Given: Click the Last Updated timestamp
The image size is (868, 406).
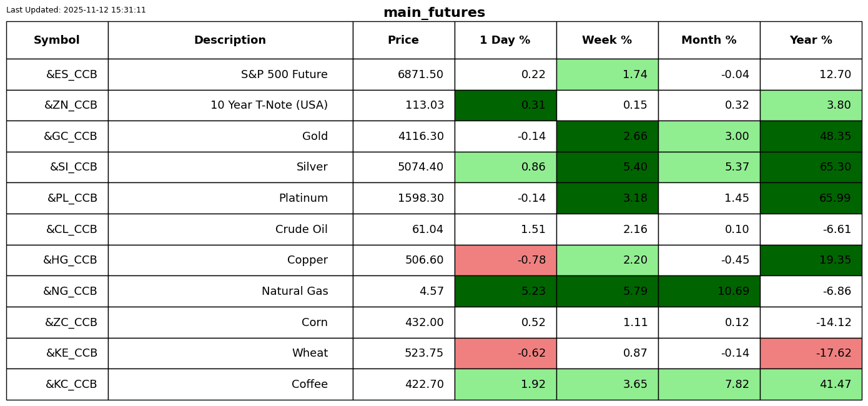Looking at the screenshot, I should (x=76, y=10).
